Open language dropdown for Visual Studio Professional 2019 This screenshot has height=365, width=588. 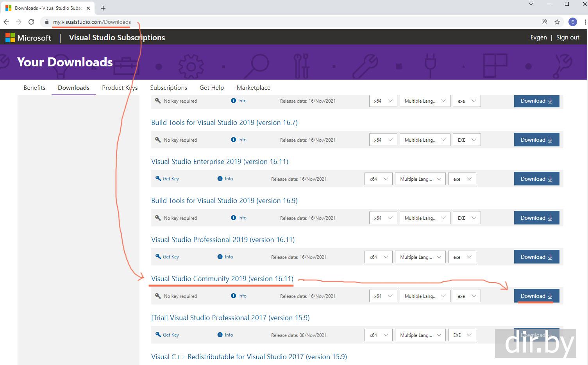[x=420, y=257]
